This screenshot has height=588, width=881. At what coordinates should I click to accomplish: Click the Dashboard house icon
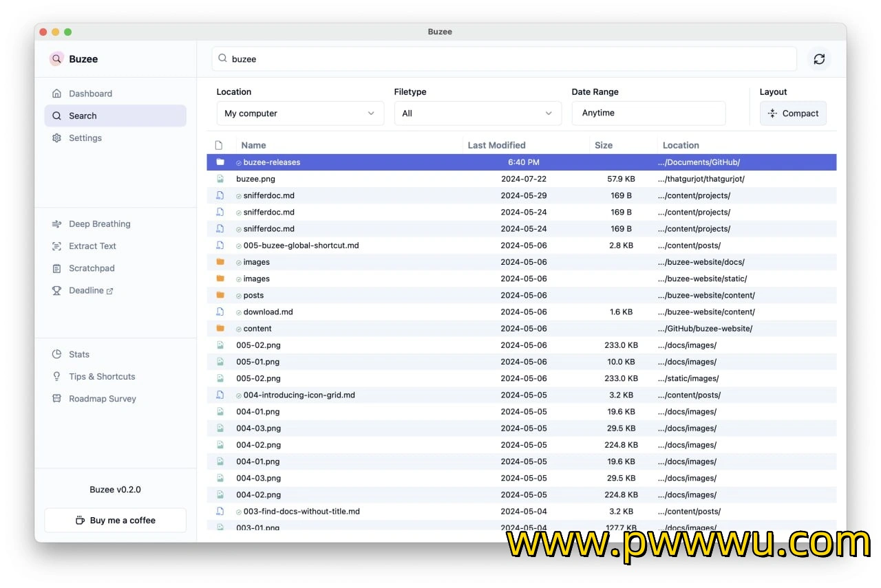point(56,94)
